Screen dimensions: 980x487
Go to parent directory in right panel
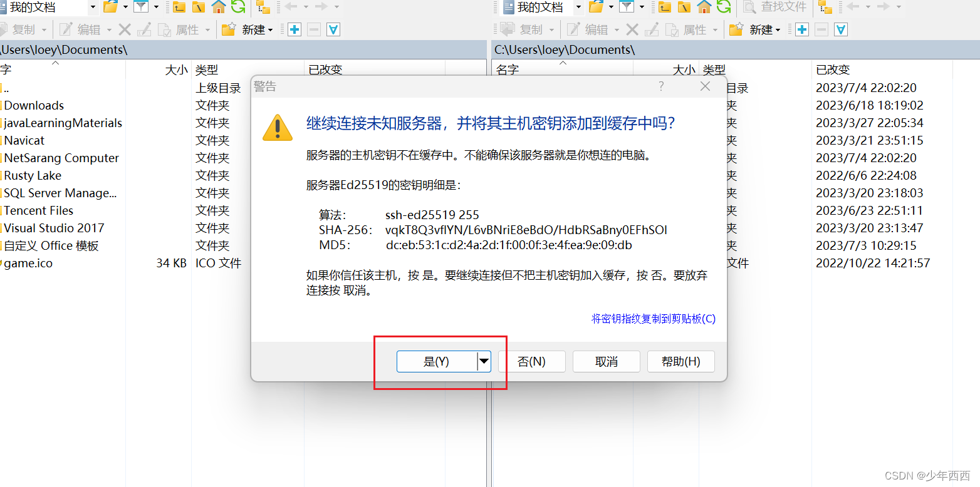pyautogui.click(x=665, y=7)
